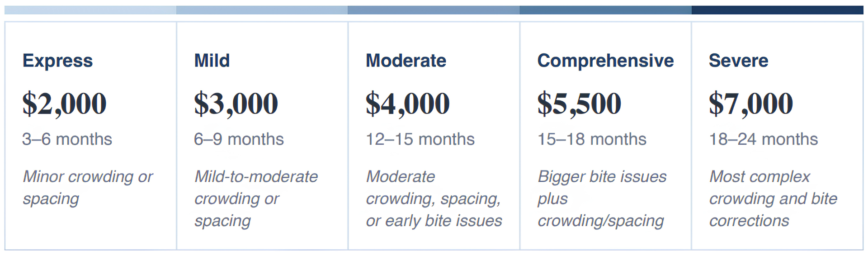Select the $7,000 price
868x255 pixels.
(x=751, y=104)
